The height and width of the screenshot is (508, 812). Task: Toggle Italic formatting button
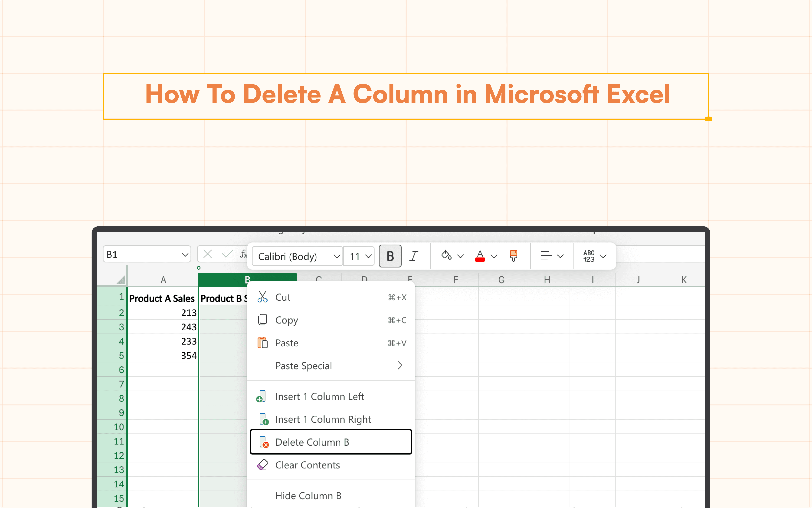(414, 256)
